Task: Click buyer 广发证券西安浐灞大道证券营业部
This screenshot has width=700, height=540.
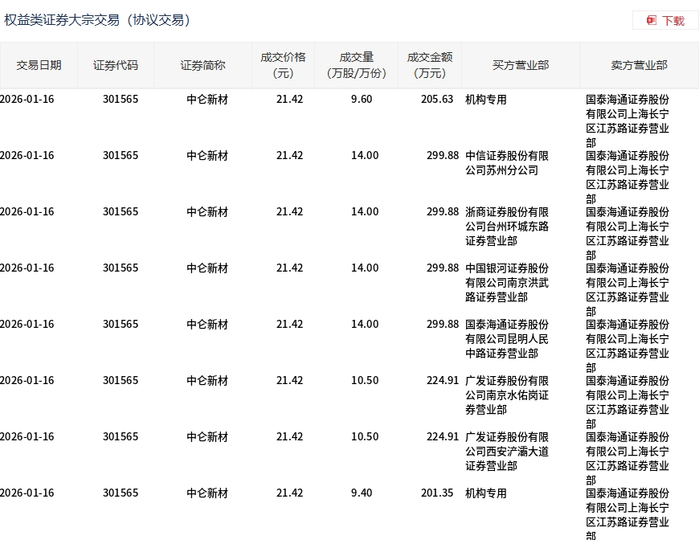Action: click(507, 451)
